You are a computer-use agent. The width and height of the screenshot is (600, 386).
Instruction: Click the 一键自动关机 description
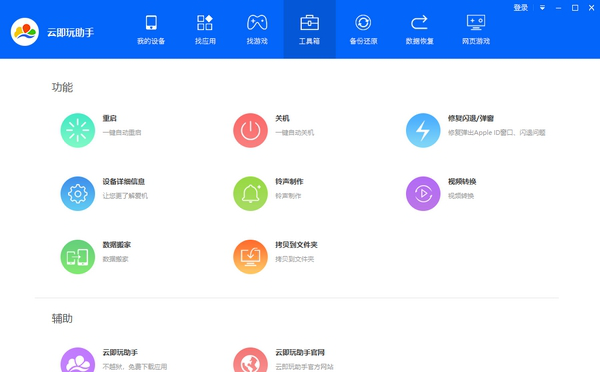coord(294,133)
